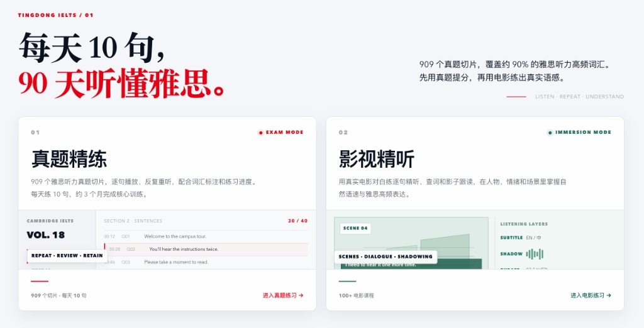The width and height of the screenshot is (644, 328).
Task: Click the LISTENING LAYERS heading
Action: [524, 224]
